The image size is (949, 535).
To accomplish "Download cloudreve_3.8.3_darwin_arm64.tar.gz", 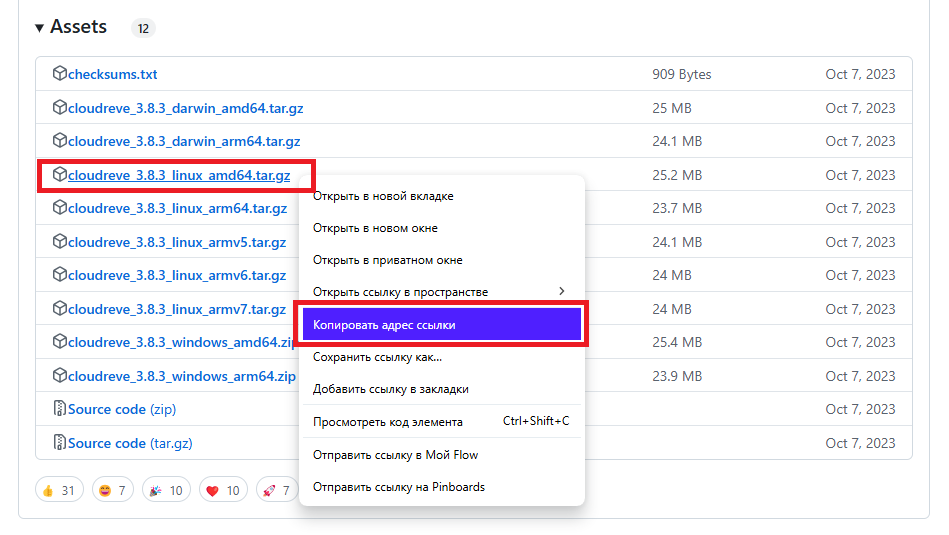I will point(184,142).
